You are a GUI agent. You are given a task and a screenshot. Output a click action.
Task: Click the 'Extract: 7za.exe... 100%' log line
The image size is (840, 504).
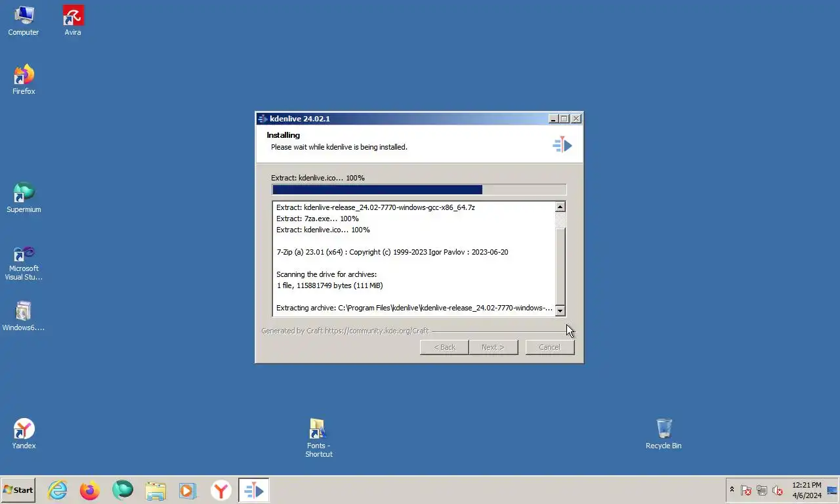(x=318, y=219)
